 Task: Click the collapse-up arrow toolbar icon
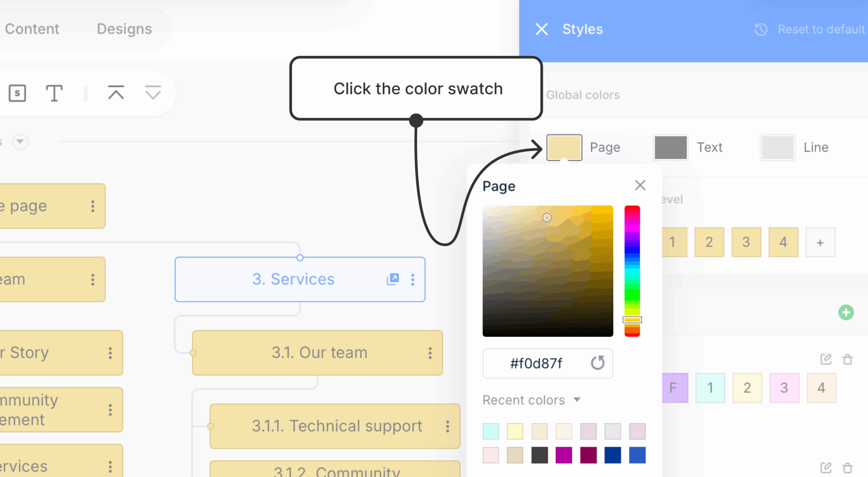[x=116, y=93]
